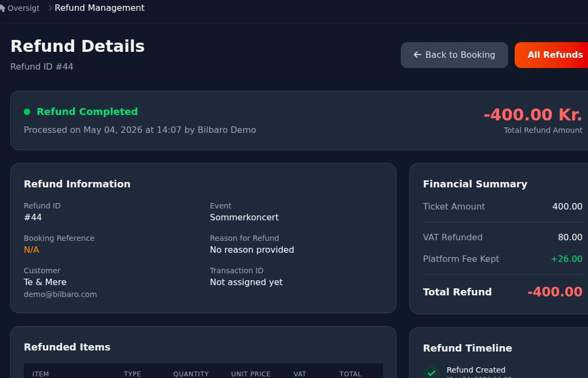588x378 pixels.
Task: Open the All Refunds button
Action: point(552,55)
